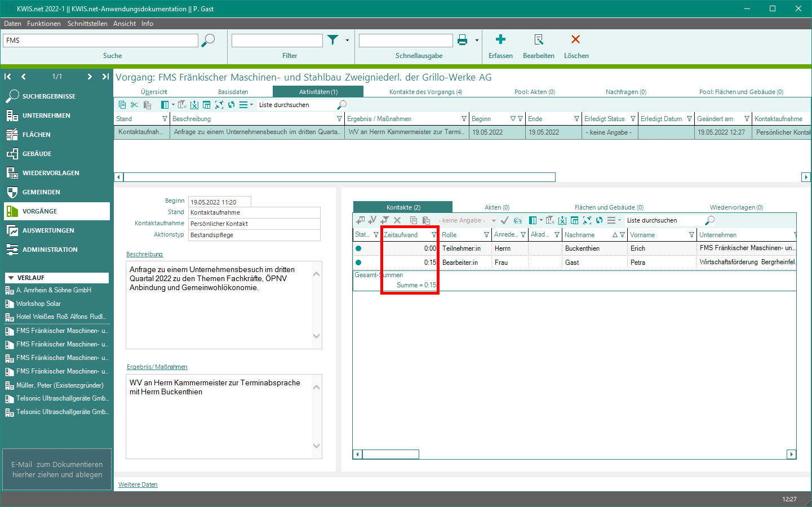Click add-with-filter icon in Kontakte toolbar

point(385,220)
